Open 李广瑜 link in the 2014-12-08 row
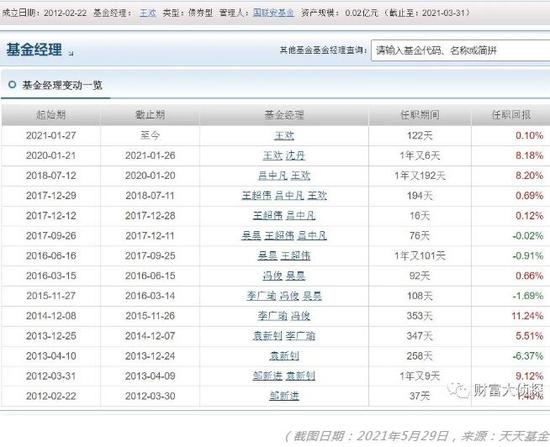 (273, 316)
